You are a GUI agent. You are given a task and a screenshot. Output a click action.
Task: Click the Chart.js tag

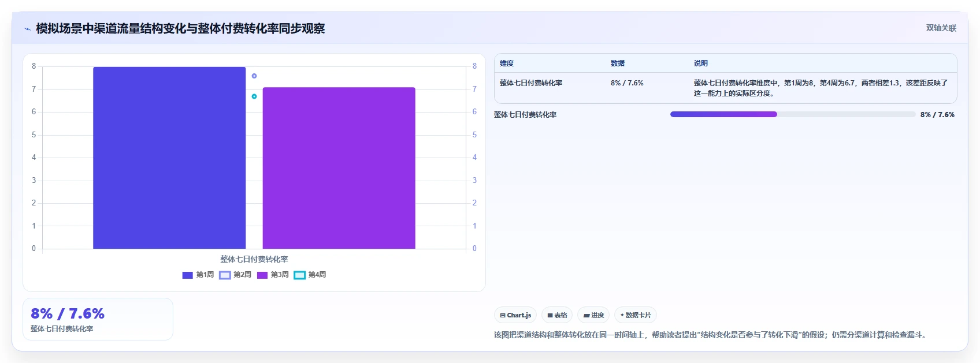pos(515,315)
